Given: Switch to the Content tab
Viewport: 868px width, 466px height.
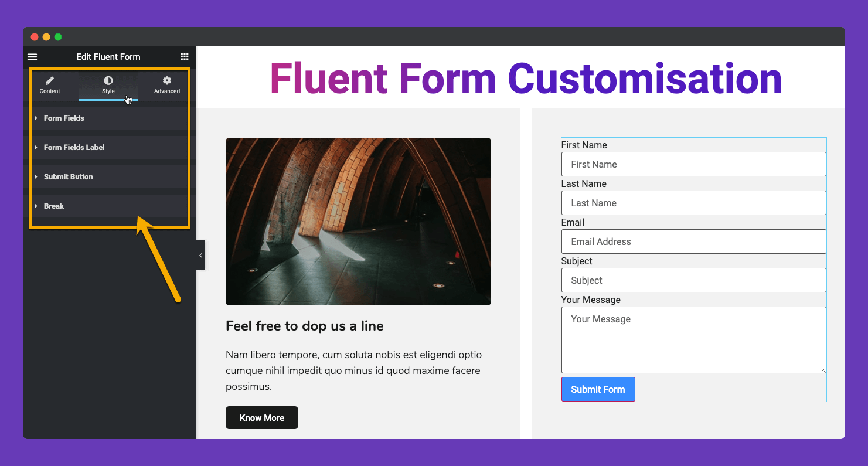Looking at the screenshot, I should [x=50, y=85].
